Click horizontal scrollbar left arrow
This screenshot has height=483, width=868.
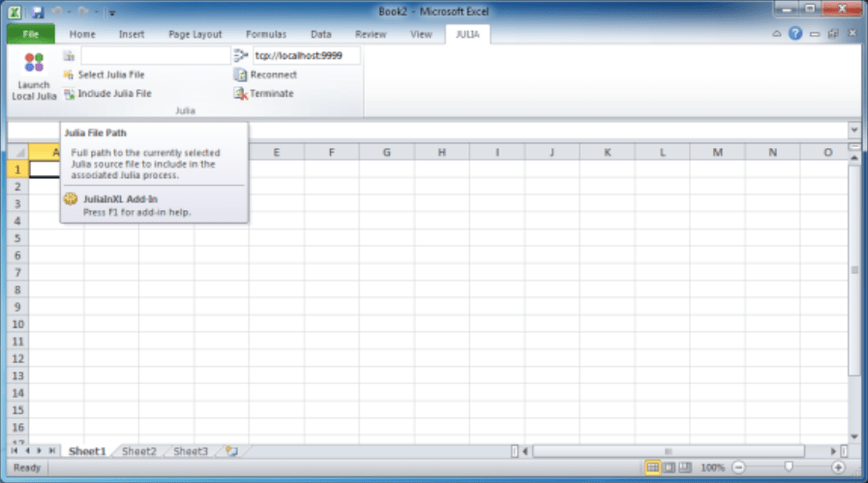[525, 451]
